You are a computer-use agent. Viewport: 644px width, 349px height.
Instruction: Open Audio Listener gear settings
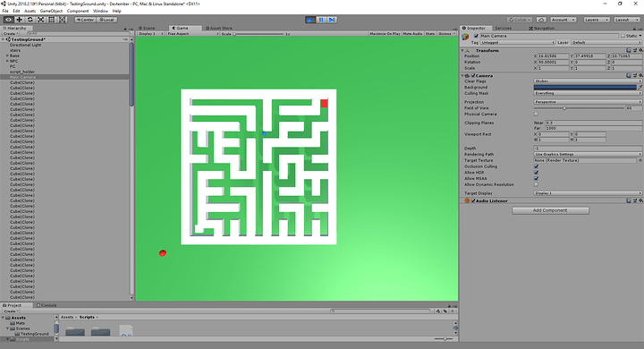640,200
